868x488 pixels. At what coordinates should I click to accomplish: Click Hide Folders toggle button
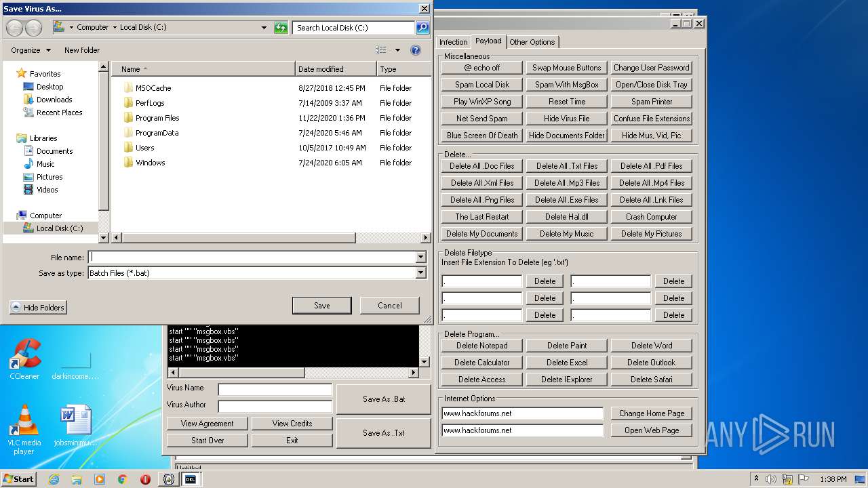pyautogui.click(x=37, y=308)
